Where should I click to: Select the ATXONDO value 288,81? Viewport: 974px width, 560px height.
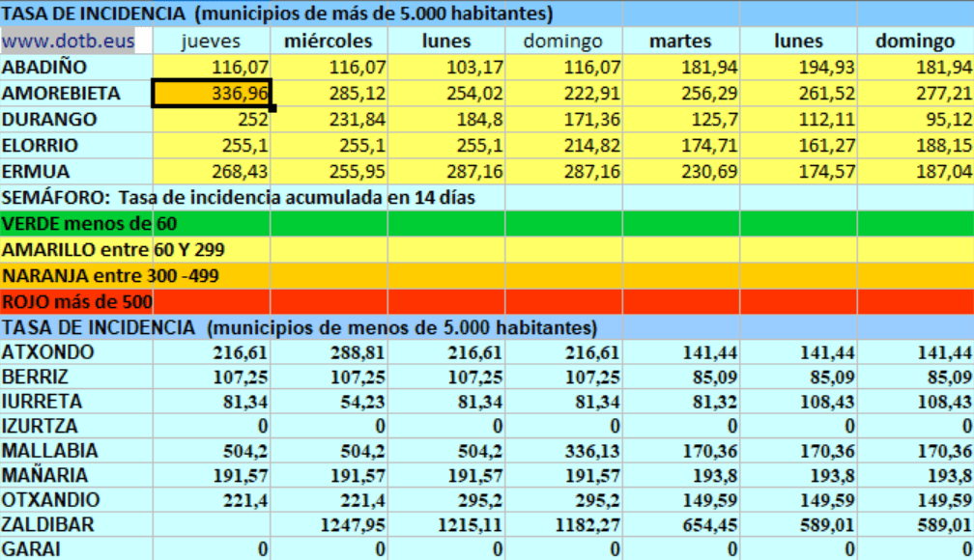[x=329, y=352]
